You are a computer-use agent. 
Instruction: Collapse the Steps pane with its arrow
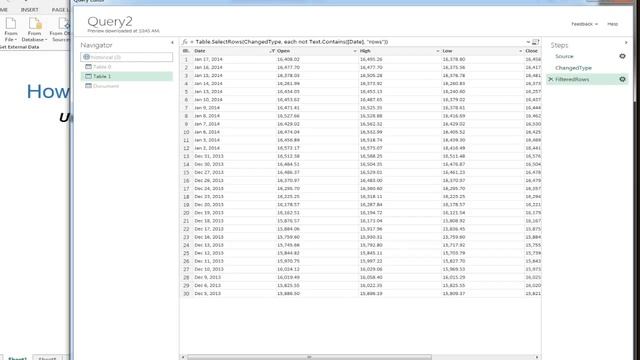point(626,42)
